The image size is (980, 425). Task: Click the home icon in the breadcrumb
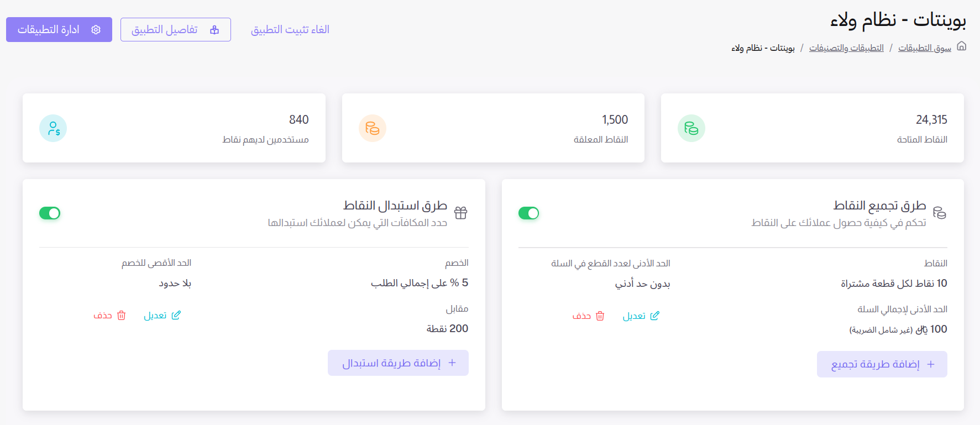(x=962, y=46)
